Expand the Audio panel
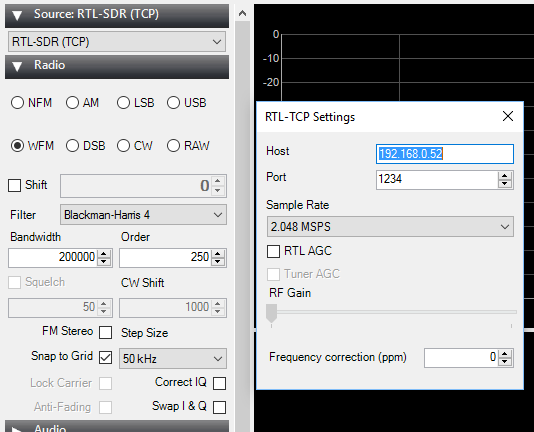534x432 pixels. [x=117, y=427]
